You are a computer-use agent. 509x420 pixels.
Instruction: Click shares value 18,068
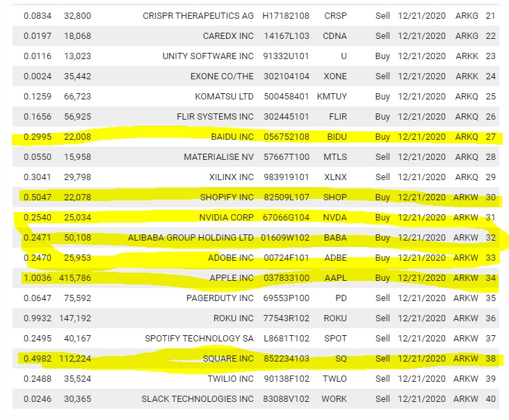(77, 35)
